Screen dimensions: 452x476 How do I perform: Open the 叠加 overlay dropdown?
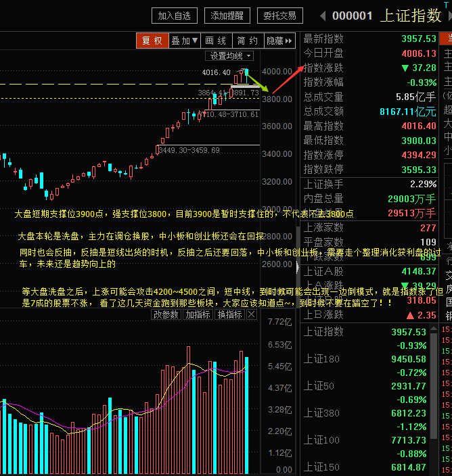click(185, 41)
